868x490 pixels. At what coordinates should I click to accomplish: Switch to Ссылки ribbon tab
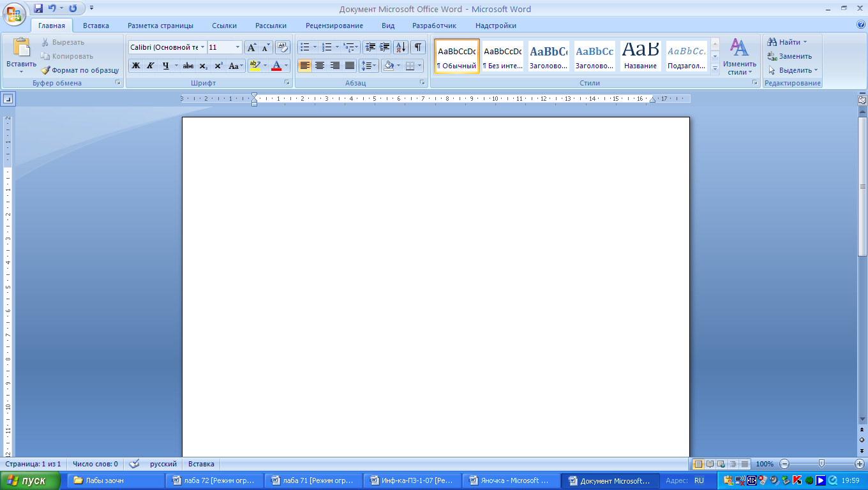(224, 26)
